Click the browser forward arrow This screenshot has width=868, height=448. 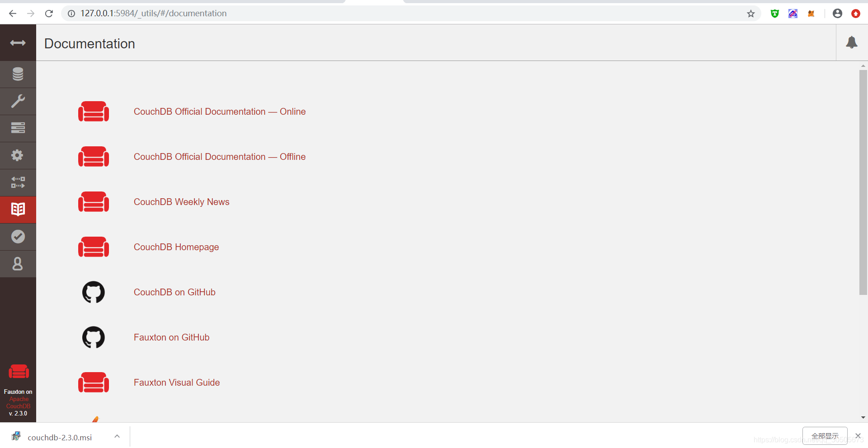31,14
